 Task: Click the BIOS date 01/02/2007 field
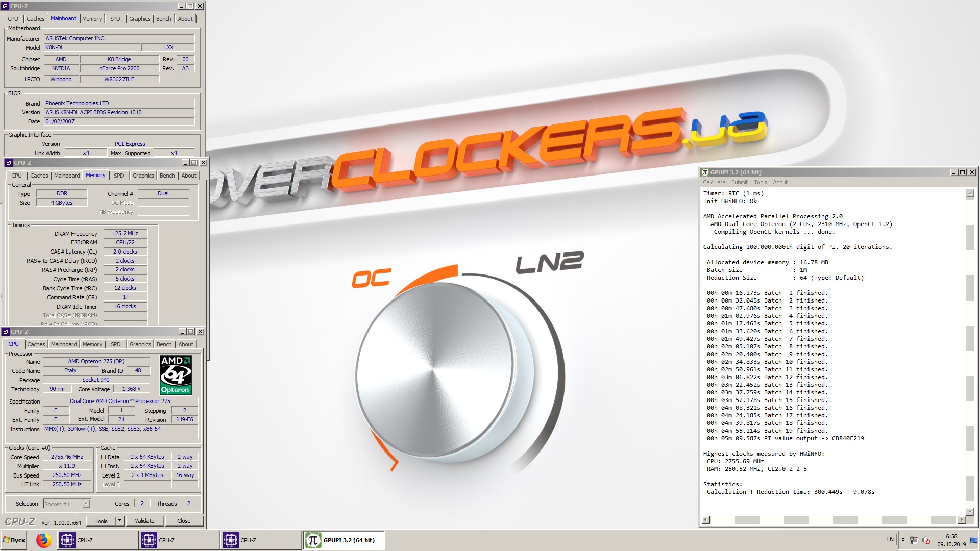(x=119, y=121)
